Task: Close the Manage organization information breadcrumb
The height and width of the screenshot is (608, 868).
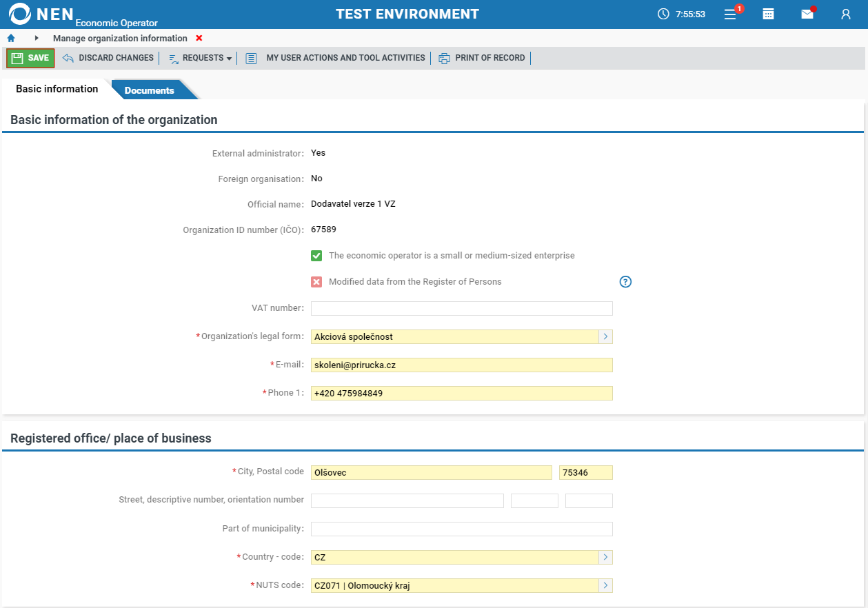Action: click(x=199, y=38)
